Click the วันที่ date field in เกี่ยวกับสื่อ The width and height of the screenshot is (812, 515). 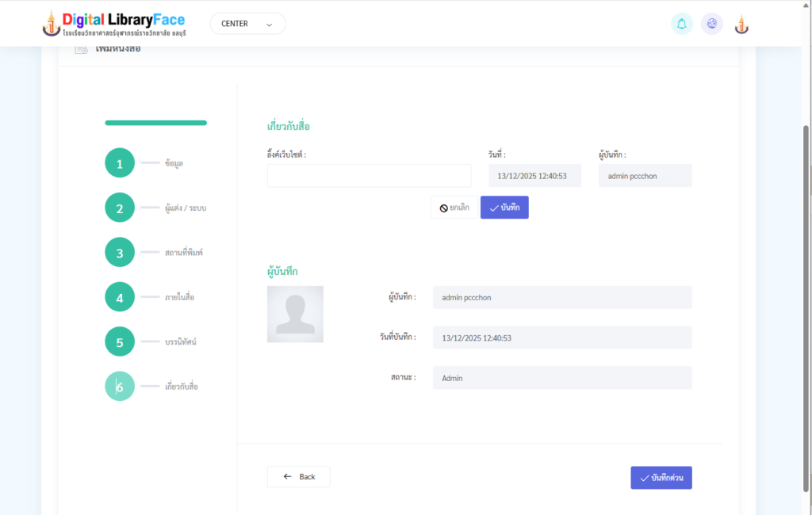pos(534,176)
